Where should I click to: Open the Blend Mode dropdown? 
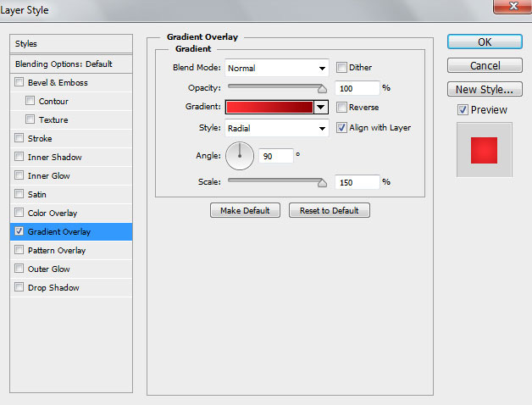(277, 68)
